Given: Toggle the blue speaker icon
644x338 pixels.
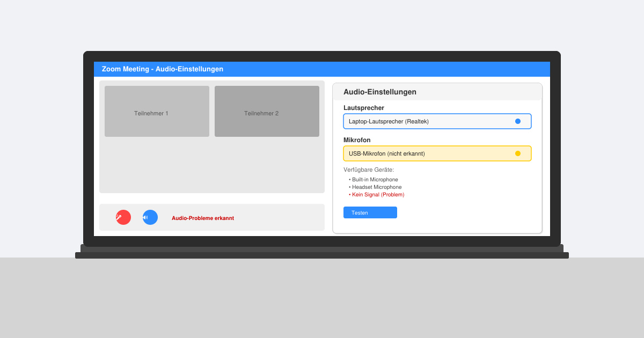Looking at the screenshot, I should (x=150, y=217).
